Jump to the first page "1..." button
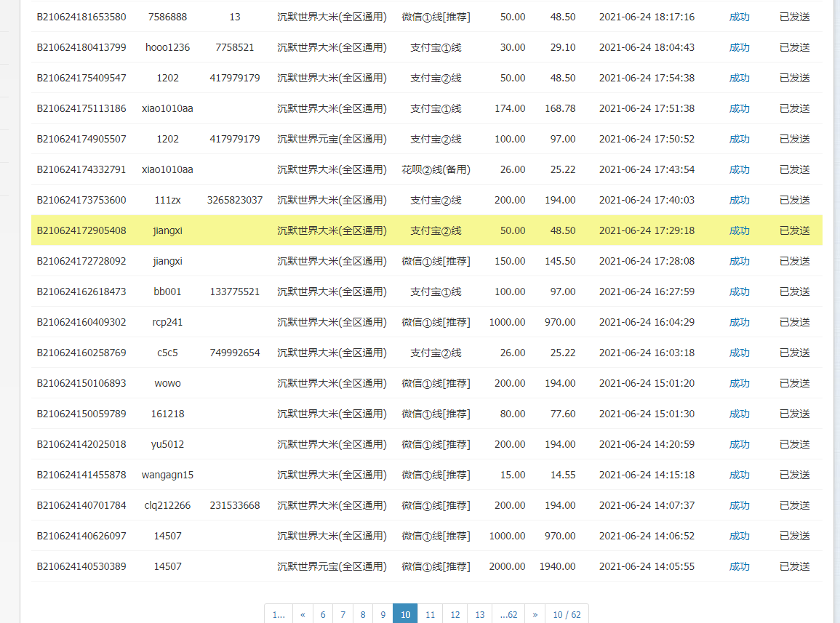840x623 pixels. [279, 614]
